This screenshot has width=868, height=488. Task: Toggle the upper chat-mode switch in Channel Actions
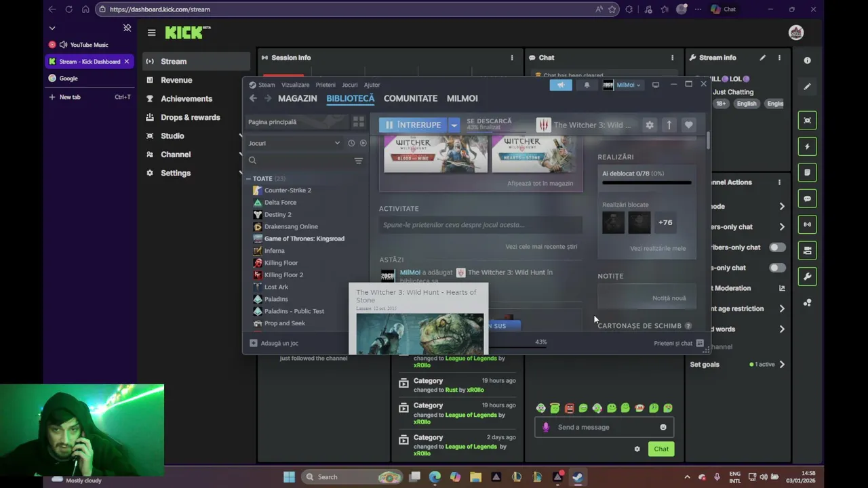click(777, 247)
